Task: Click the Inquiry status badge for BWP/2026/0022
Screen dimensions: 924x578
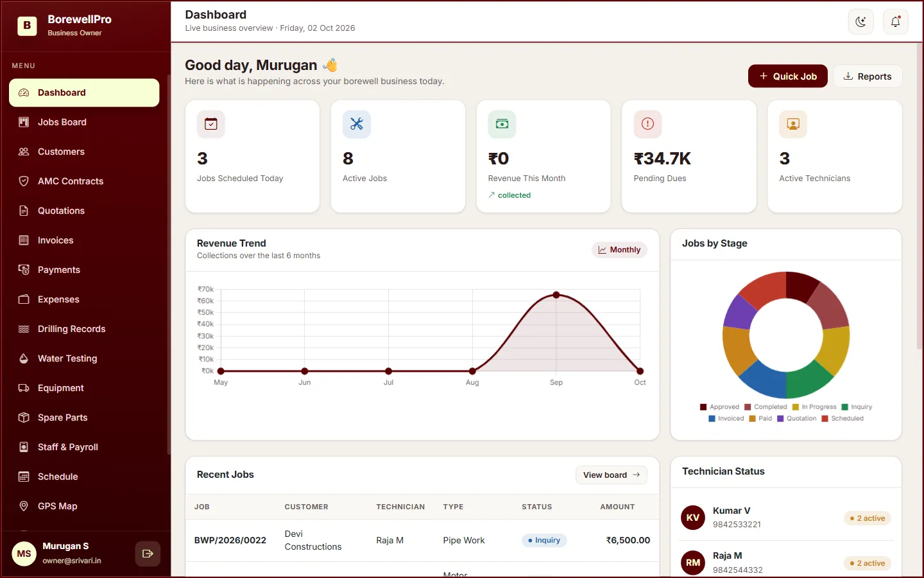Action: (544, 540)
